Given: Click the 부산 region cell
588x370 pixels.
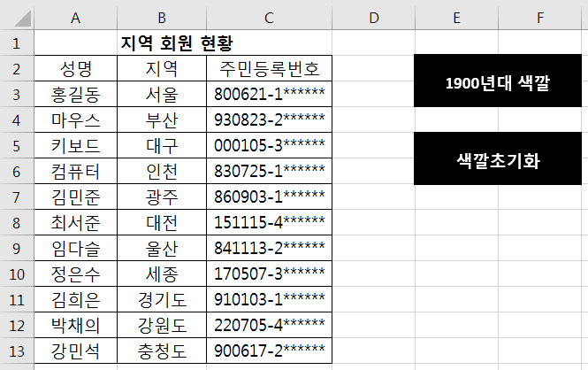Looking at the screenshot, I should [162, 120].
